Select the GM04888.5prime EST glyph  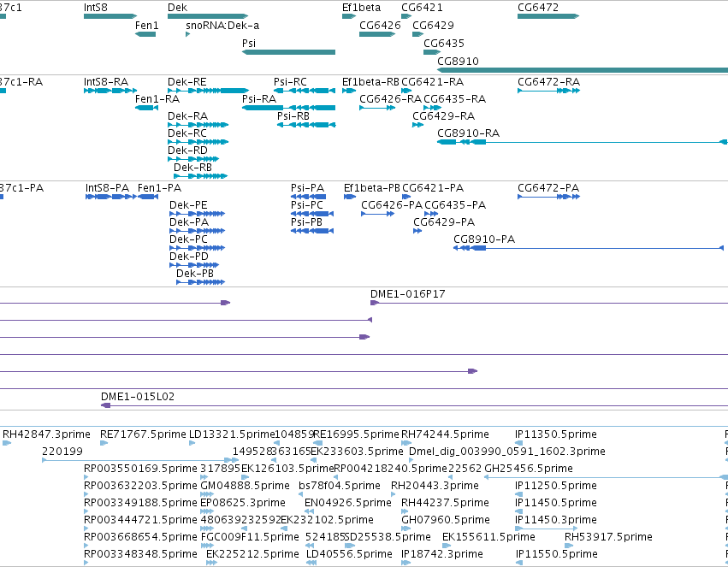207,494
